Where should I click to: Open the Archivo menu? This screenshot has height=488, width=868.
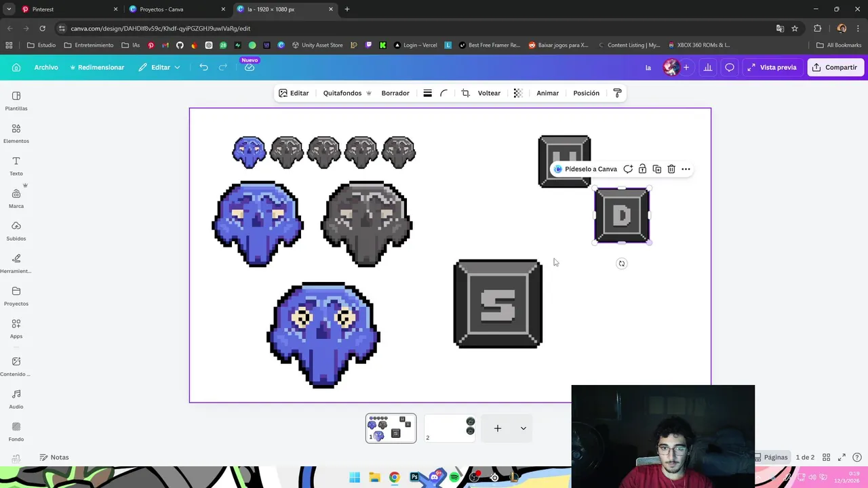click(x=46, y=67)
